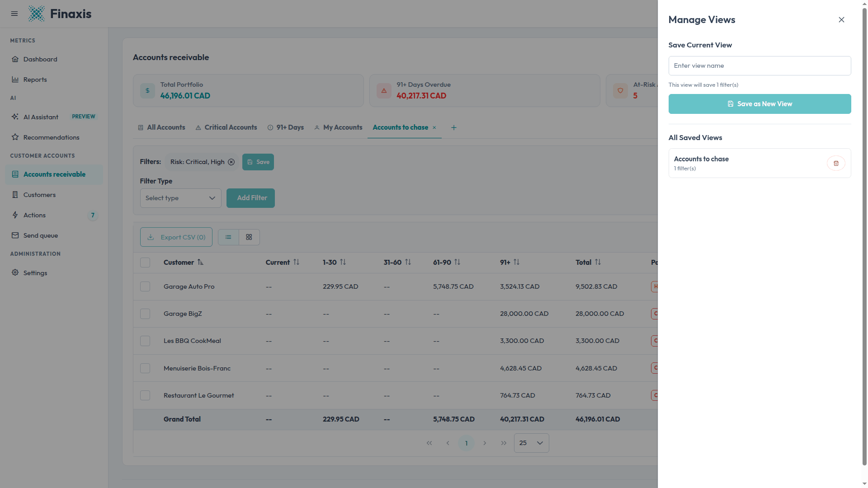Viewport: 868px width, 488px height.
Task: Go to next page of results
Action: point(485,443)
